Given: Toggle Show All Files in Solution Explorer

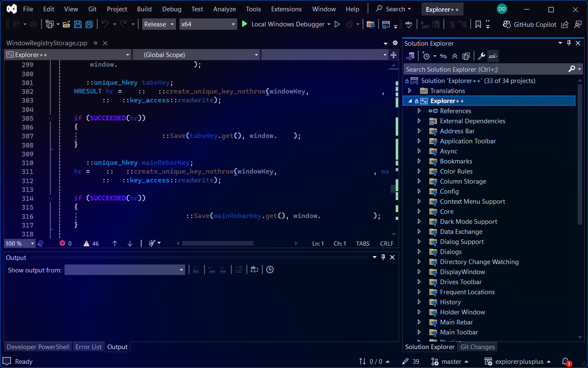Looking at the screenshot, I should point(466,56).
